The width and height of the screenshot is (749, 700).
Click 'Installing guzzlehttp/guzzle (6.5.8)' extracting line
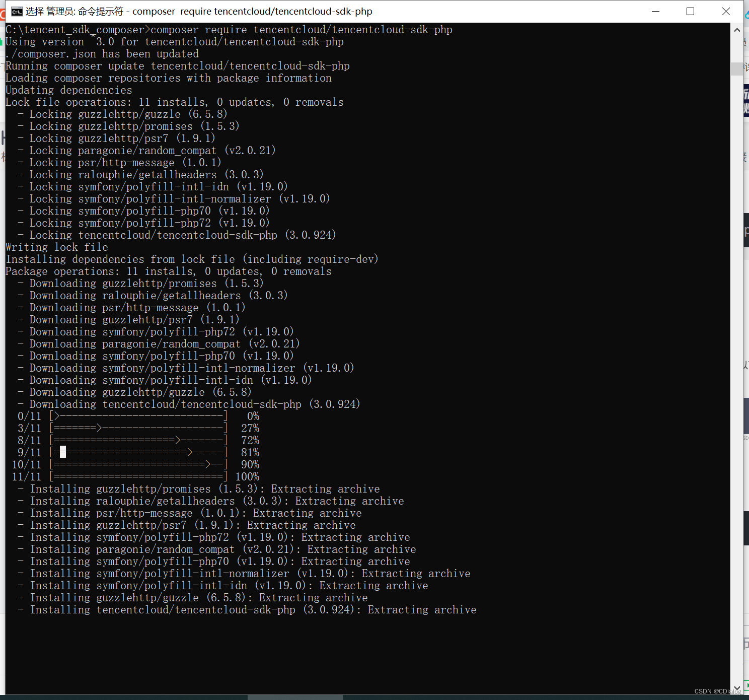tap(193, 598)
